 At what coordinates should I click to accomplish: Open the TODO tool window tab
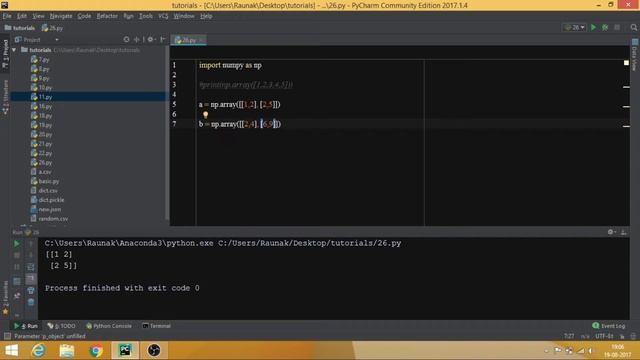61,326
